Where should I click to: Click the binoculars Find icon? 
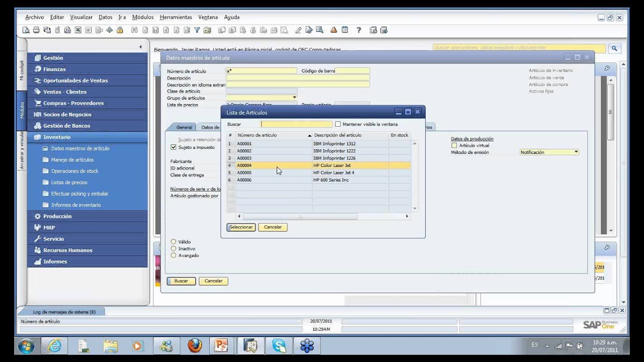point(134,30)
